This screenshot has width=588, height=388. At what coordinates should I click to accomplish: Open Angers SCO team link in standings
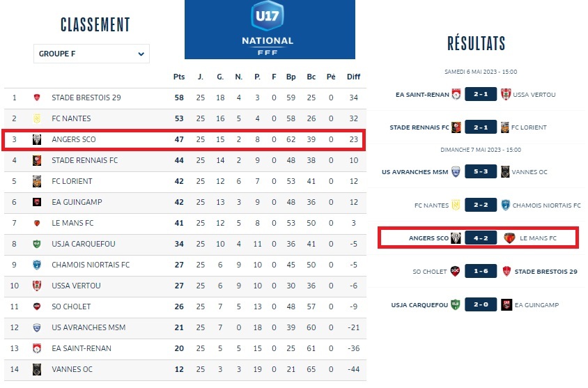pos(74,139)
